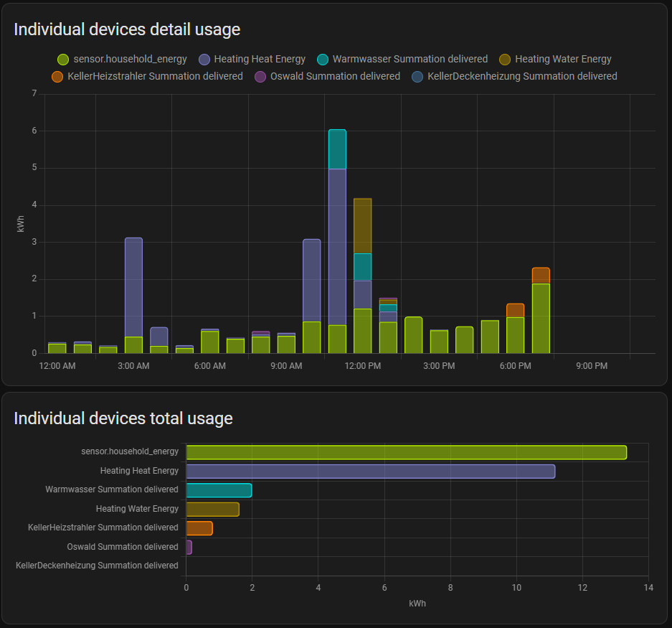Click the orange KellerHeizstrahler legend circle

(x=57, y=76)
